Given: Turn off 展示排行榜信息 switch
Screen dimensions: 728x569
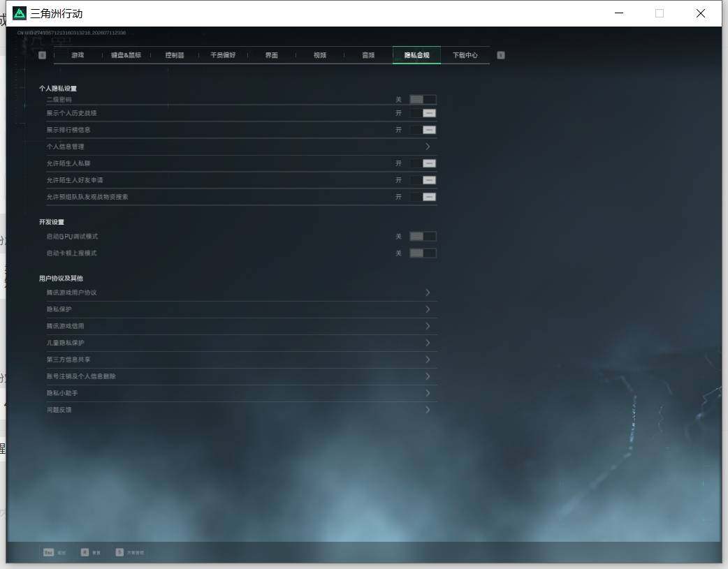Looking at the screenshot, I should (423, 130).
